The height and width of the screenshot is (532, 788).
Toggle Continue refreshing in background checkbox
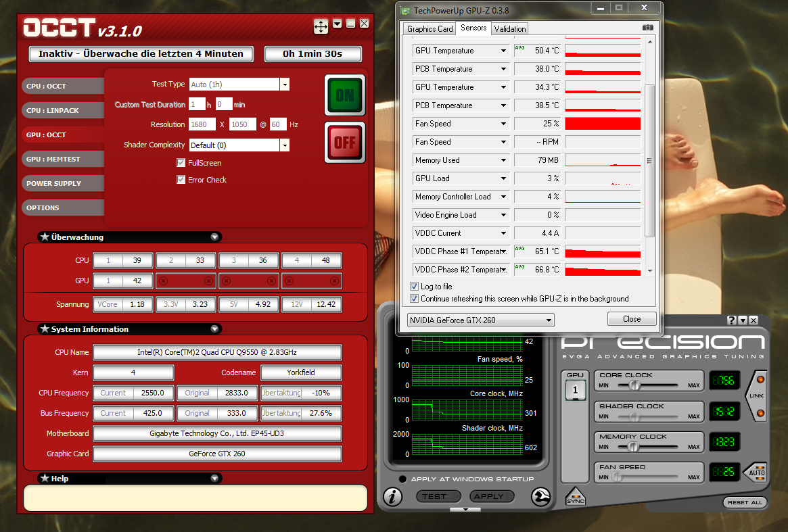(414, 298)
